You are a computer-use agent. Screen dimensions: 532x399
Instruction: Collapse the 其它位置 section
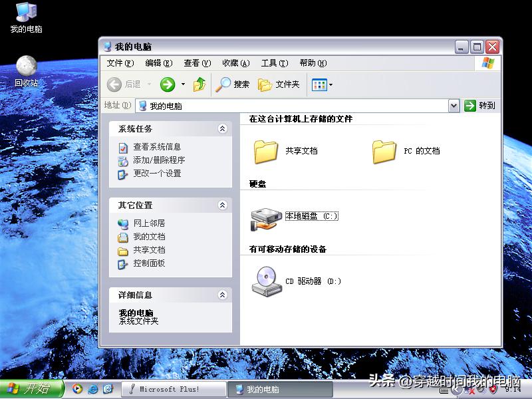[222, 205]
